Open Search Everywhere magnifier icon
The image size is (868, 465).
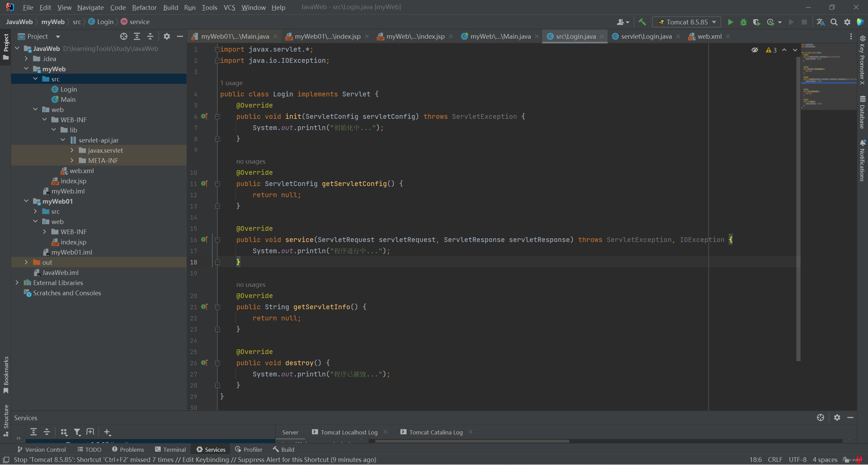(x=834, y=22)
